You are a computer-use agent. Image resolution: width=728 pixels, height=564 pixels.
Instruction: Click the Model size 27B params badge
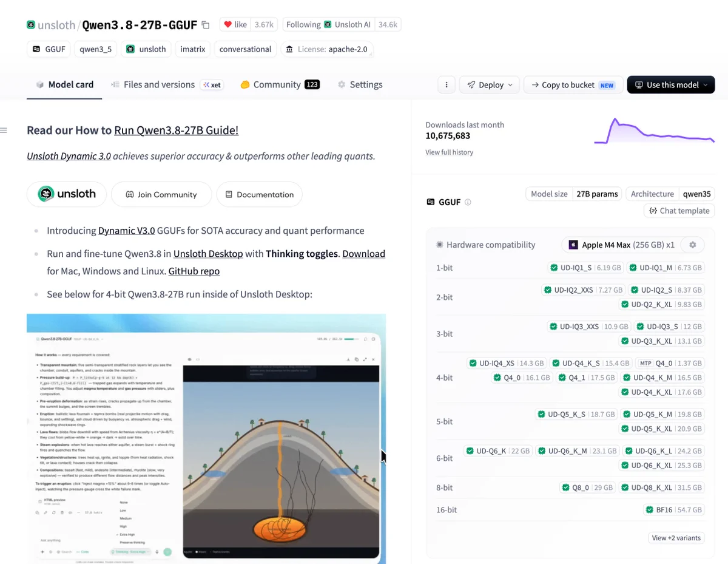tap(573, 194)
